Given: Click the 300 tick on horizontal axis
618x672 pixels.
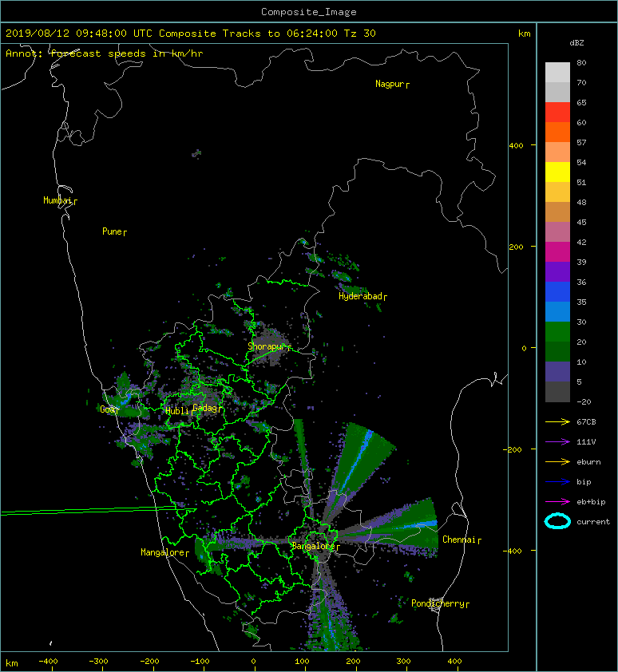Looking at the screenshot, I should pos(403,662).
